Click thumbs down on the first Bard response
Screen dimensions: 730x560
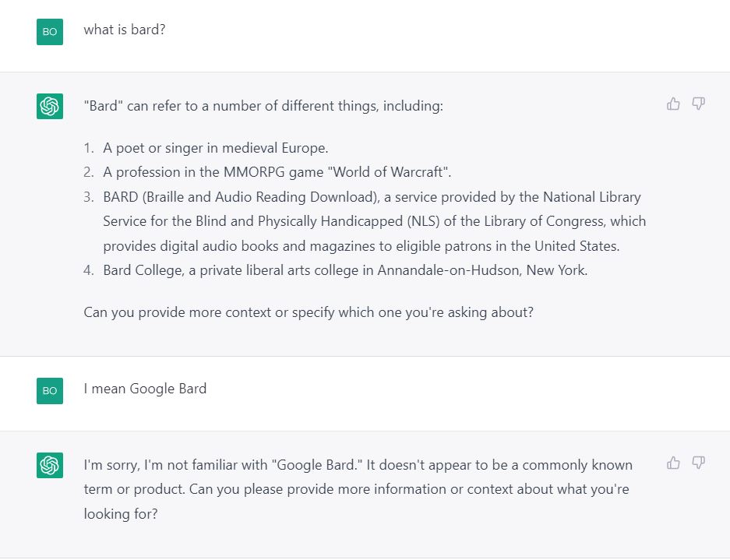click(698, 104)
